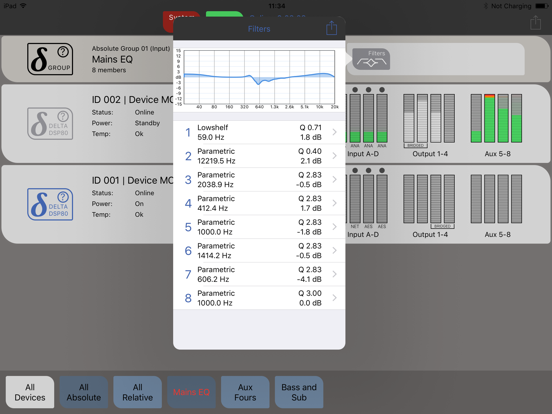Tap the share icon in Filters popover
This screenshot has width=552, height=414.
[331, 28]
